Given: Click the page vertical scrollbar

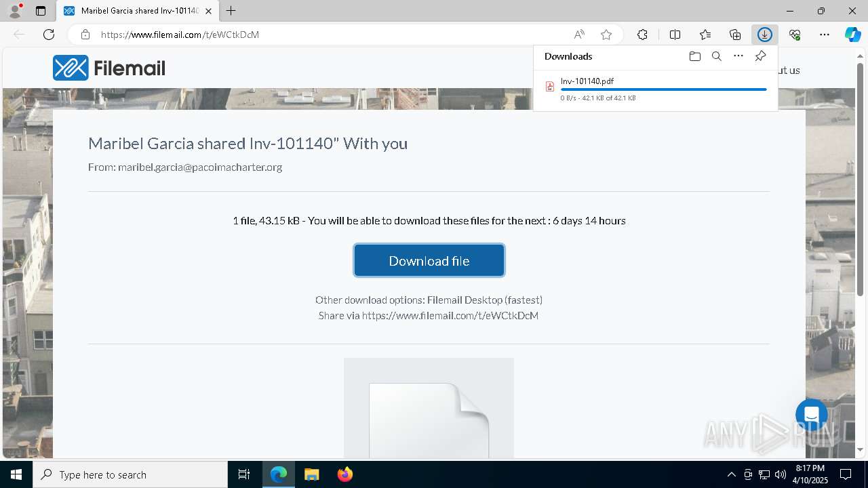Looking at the screenshot, I should click(861, 180).
